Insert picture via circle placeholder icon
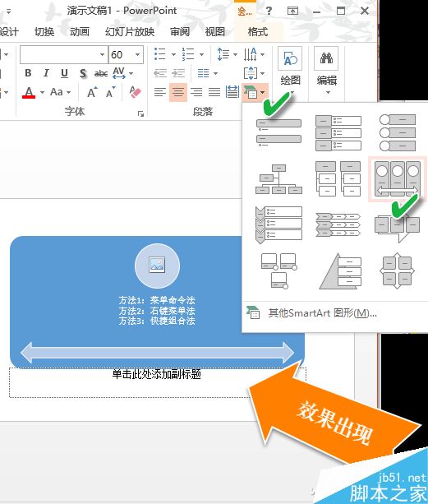 coord(158,266)
